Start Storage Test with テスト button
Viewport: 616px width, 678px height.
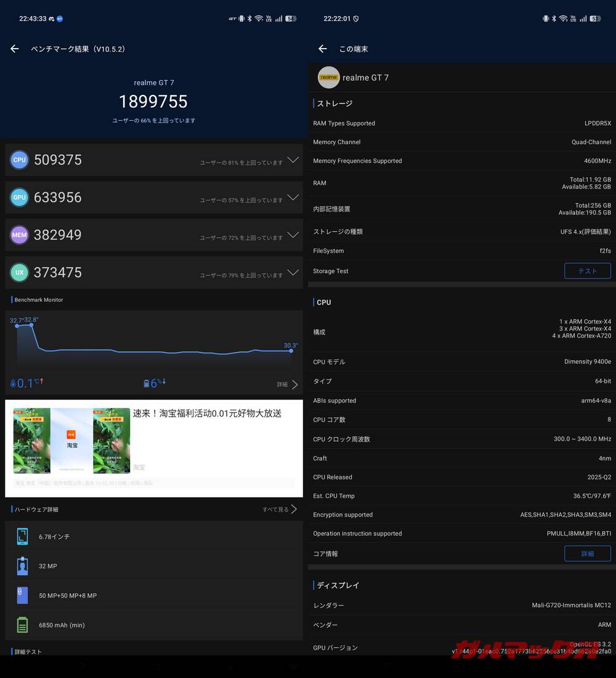click(x=588, y=271)
